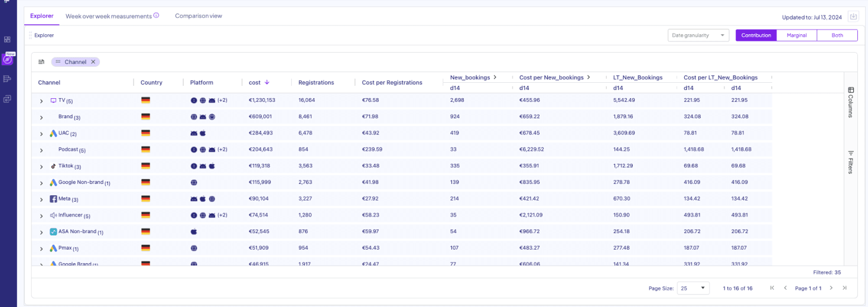Open the Columns side panel

tap(850, 102)
